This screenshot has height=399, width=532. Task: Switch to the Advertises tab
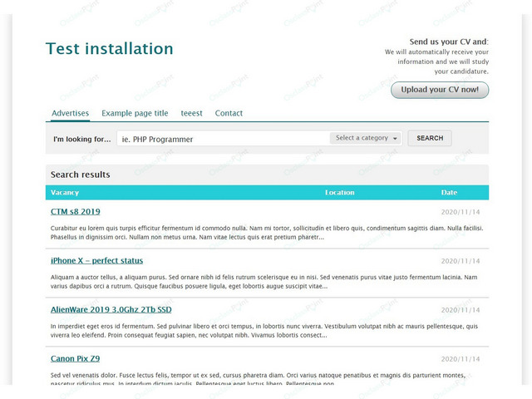(x=70, y=113)
